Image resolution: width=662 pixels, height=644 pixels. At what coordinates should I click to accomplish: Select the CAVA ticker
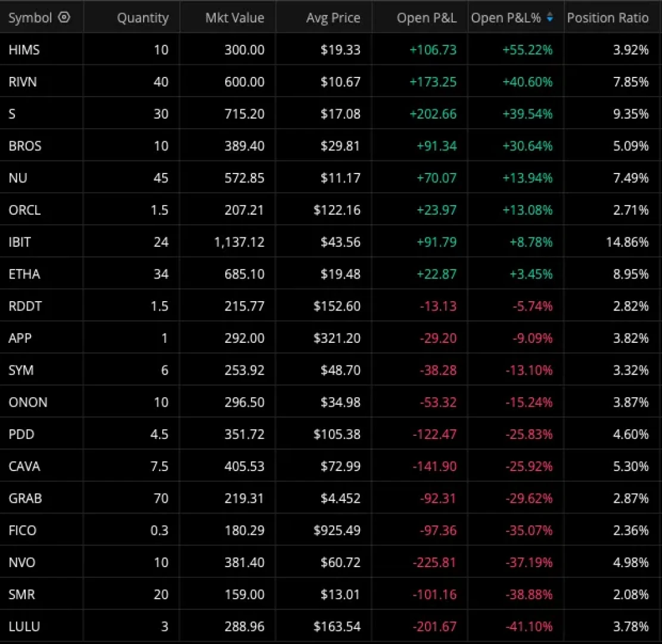click(24, 466)
